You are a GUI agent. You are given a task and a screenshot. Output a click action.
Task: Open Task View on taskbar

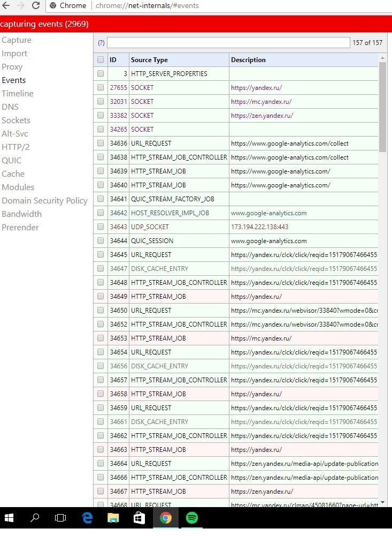60,518
